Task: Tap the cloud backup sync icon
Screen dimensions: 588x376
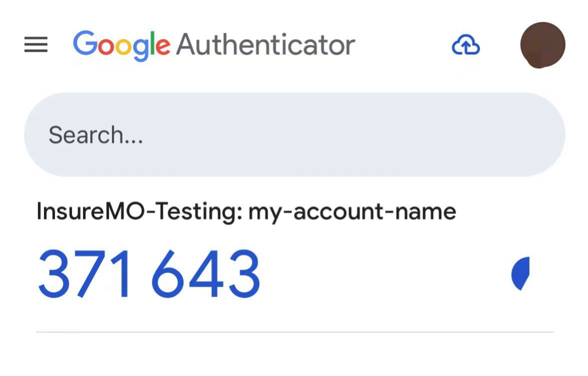Action: click(x=466, y=45)
